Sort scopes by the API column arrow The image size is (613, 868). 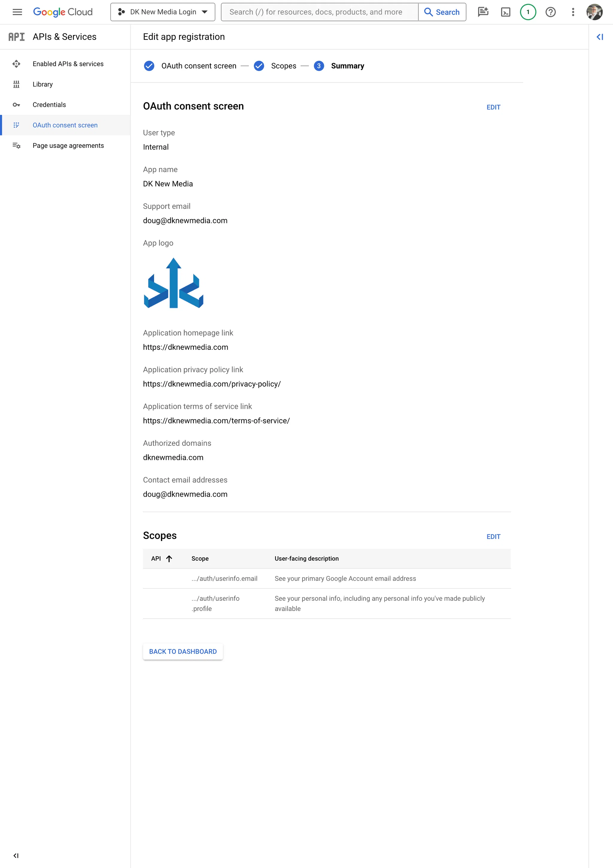169,558
